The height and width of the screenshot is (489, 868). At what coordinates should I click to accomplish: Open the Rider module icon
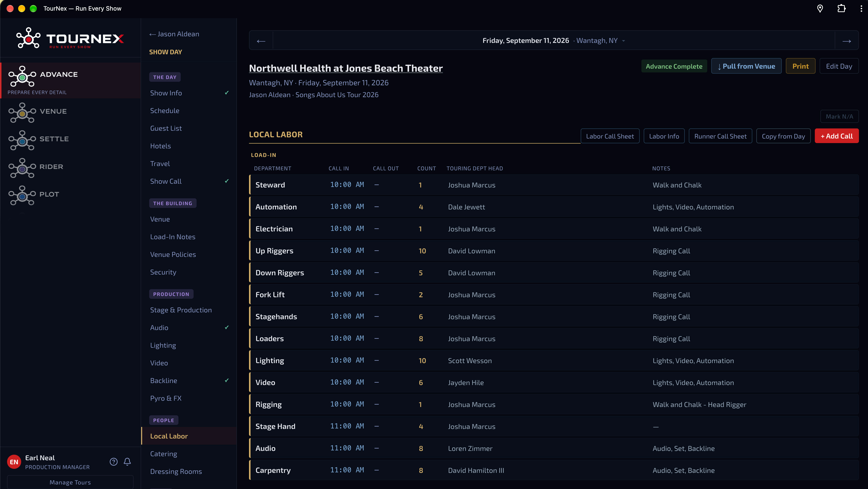22,168
